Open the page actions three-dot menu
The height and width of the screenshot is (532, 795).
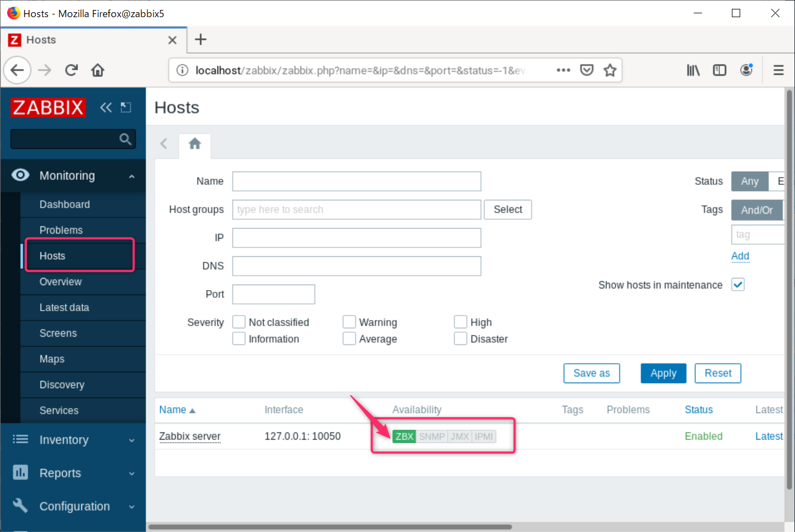coord(564,70)
